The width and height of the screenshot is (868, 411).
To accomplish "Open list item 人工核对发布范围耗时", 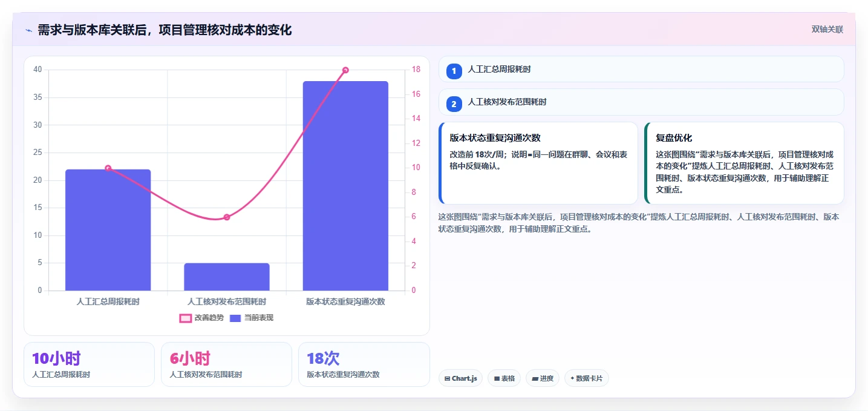I will pyautogui.click(x=641, y=102).
